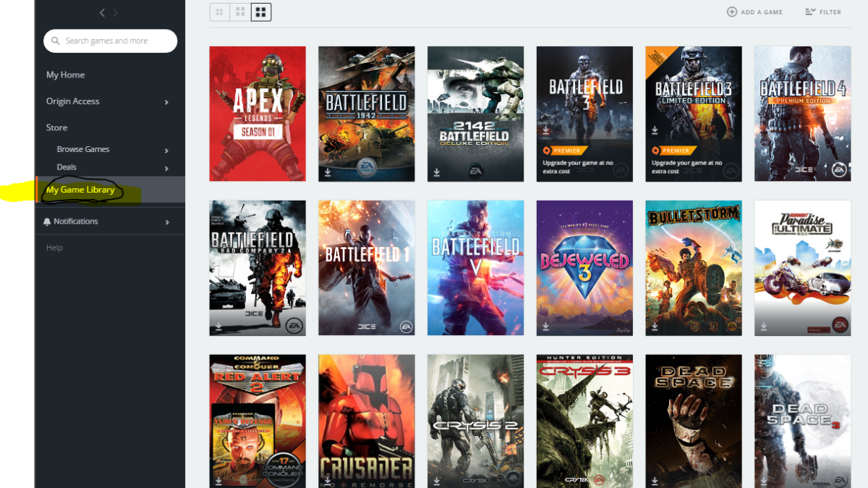Screen dimensions: 868x488
Task: Open the Battlefield 4 Premium Edition tile
Action: (803, 114)
